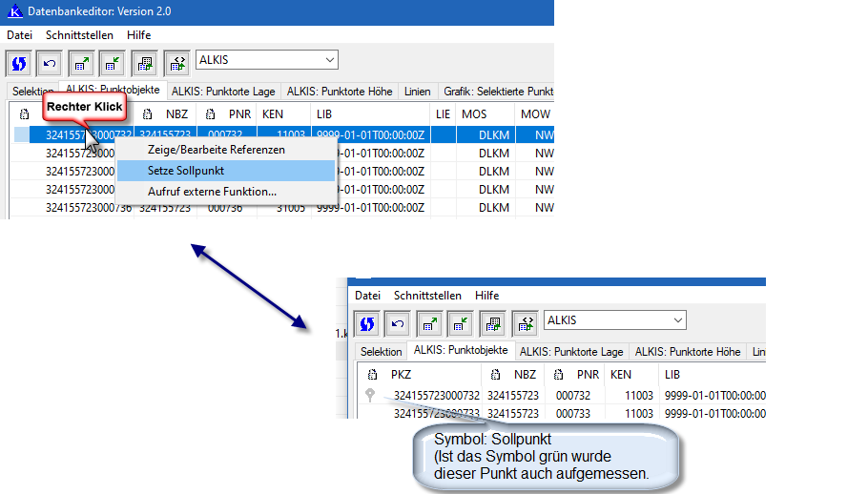
Task: Select 'Zeige/Bearbeite Referenzen' in context menu
Action: pyautogui.click(x=216, y=150)
